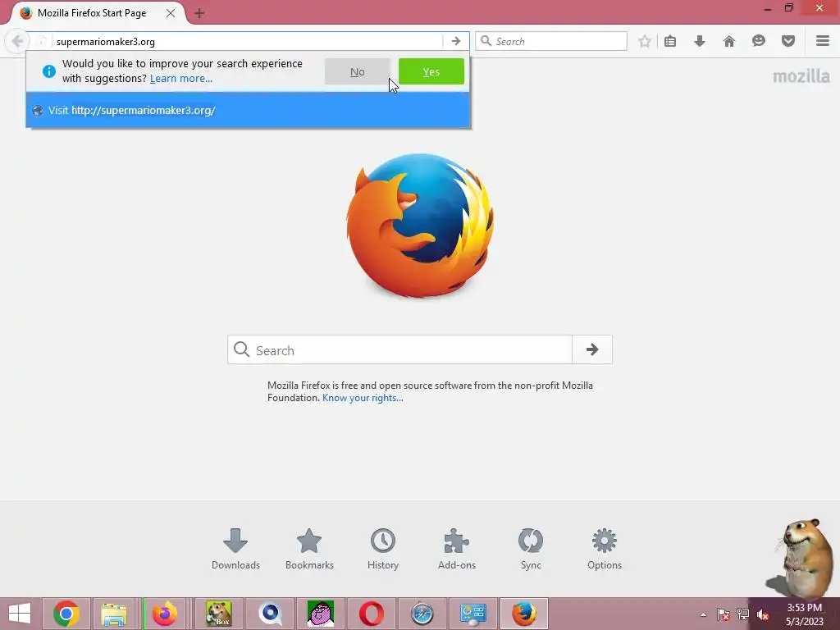Open Downloads from the start page
840x630 pixels.
[235, 549]
